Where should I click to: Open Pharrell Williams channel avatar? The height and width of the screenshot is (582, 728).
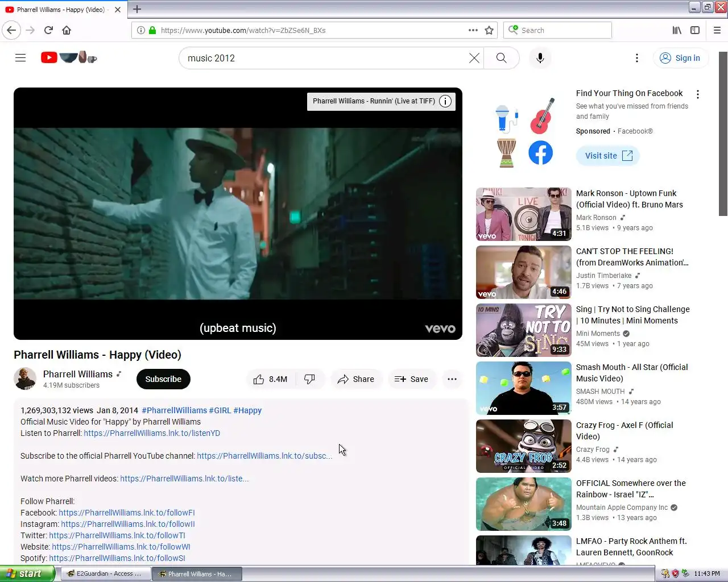[25, 379]
